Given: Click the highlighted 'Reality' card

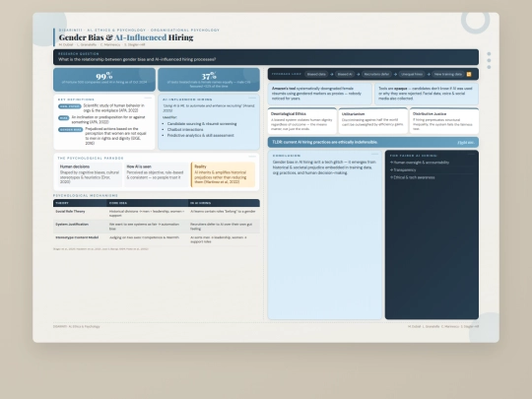Looking at the screenshot, I should coord(223,174).
